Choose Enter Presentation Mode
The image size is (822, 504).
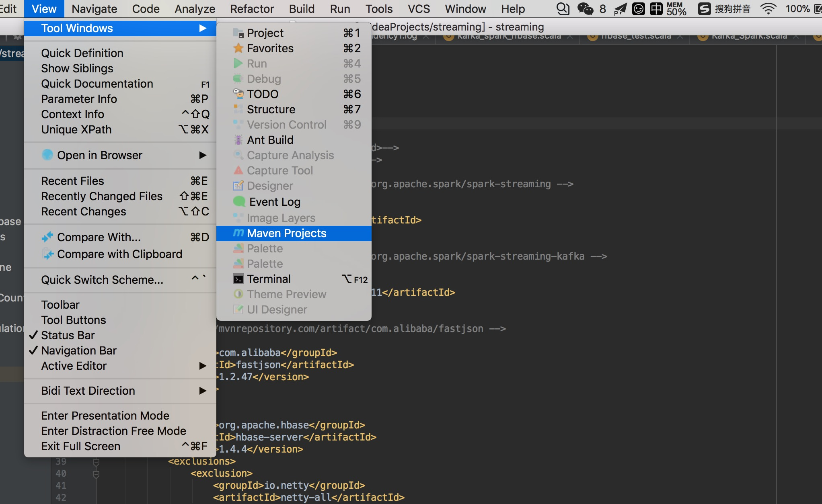pyautogui.click(x=105, y=416)
